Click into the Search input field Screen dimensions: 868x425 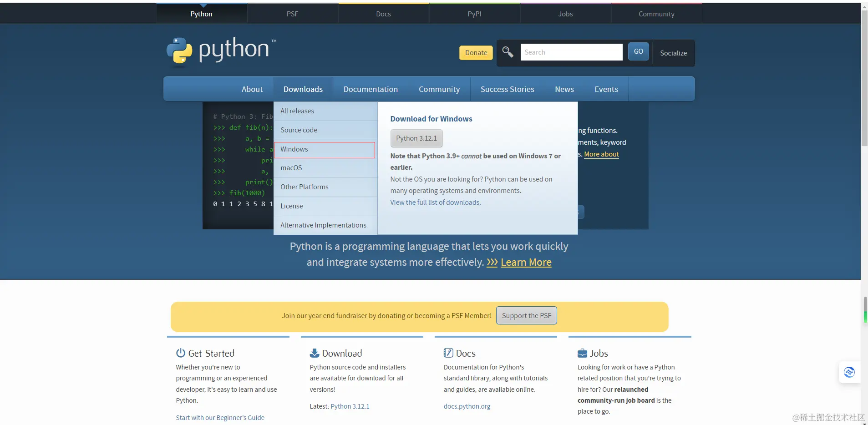click(x=571, y=52)
